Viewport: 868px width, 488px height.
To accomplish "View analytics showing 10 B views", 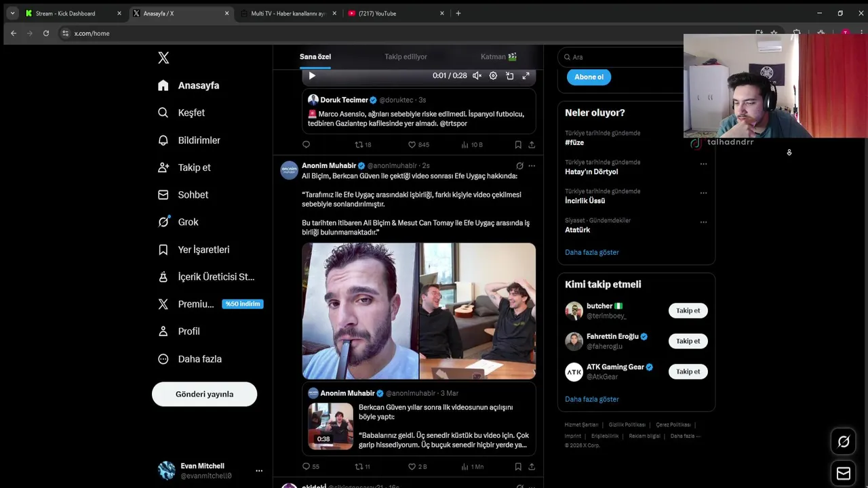I will pos(472,144).
